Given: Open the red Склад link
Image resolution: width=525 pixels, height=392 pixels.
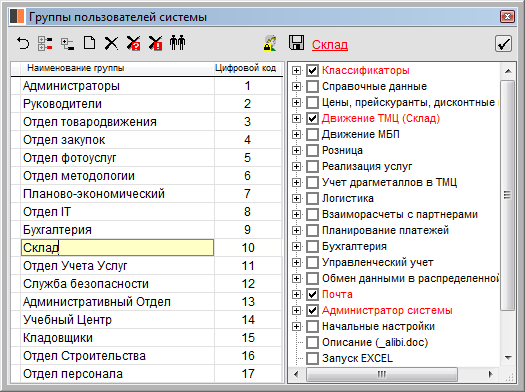Looking at the screenshot, I should [x=330, y=45].
